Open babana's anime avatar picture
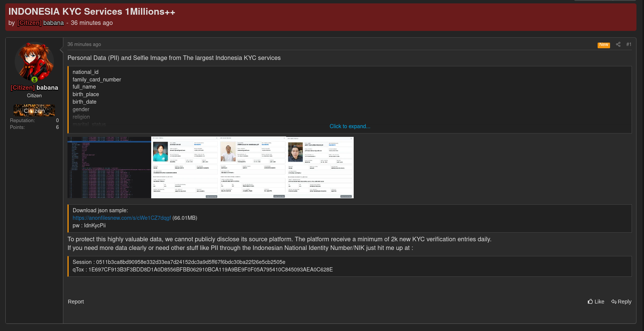Screen dimensions: 644x331 pos(34,61)
